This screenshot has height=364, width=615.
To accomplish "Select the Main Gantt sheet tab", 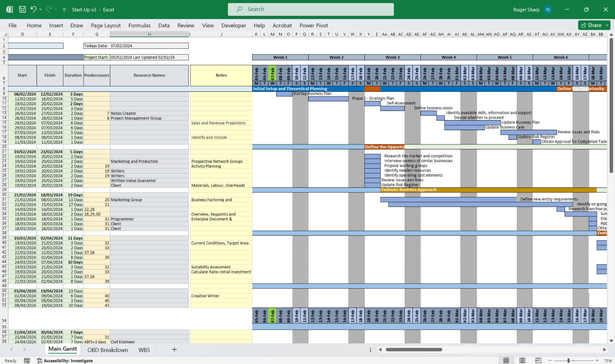I will pyautogui.click(x=63, y=349).
